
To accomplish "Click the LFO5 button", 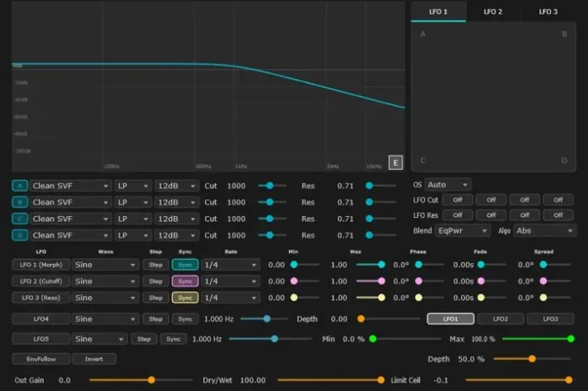I will pos(41,339).
